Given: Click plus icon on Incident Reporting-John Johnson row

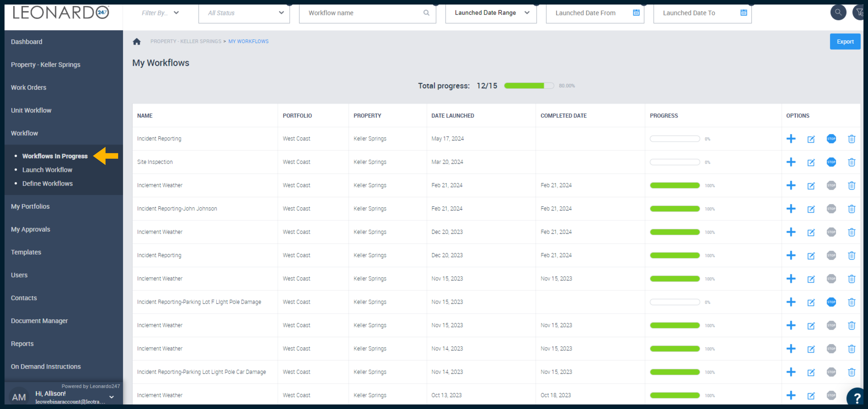Looking at the screenshot, I should point(790,209).
